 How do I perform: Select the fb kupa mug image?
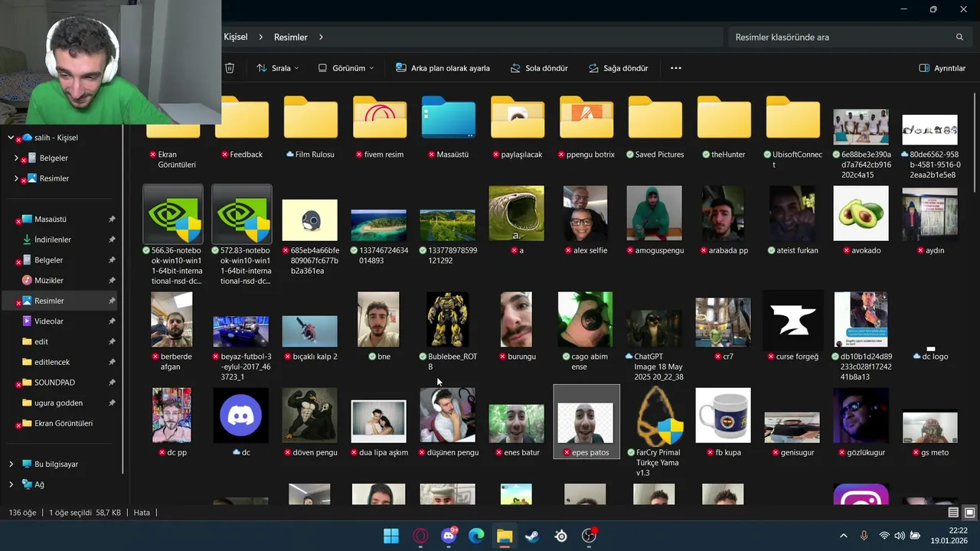coord(724,422)
